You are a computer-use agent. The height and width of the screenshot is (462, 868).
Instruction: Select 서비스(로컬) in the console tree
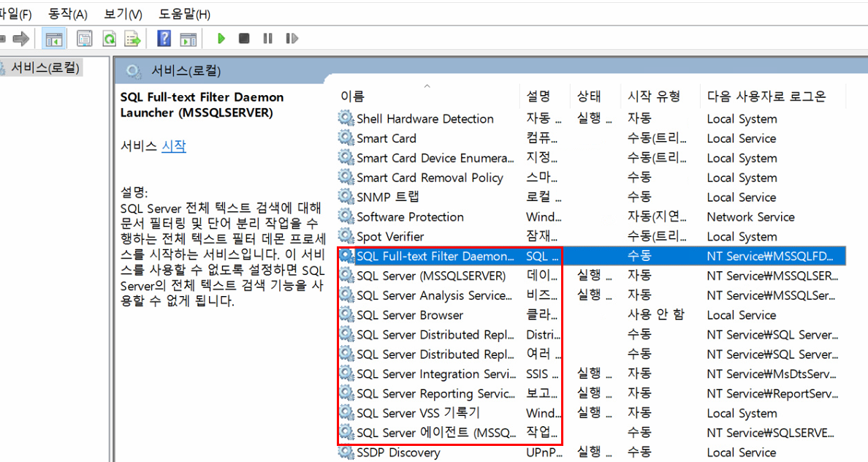click(45, 68)
